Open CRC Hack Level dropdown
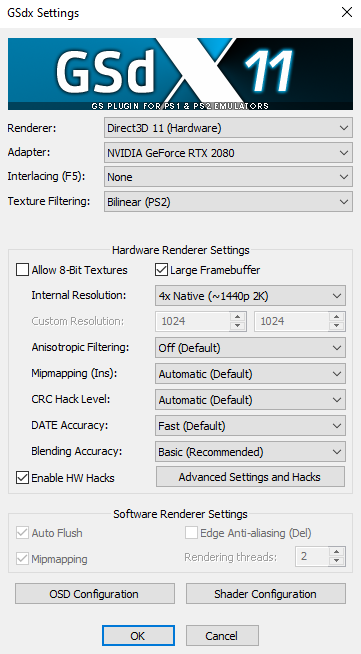This screenshot has height=654, width=361. [x=250, y=400]
